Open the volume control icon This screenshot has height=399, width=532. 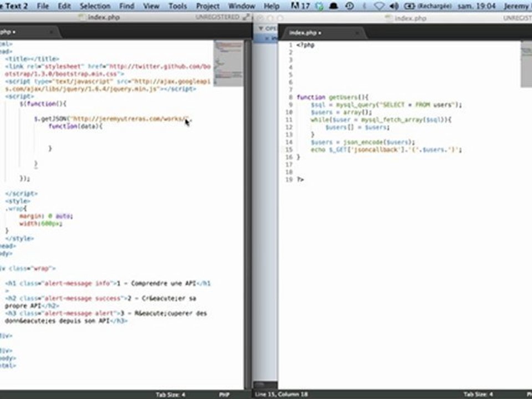pos(394,6)
